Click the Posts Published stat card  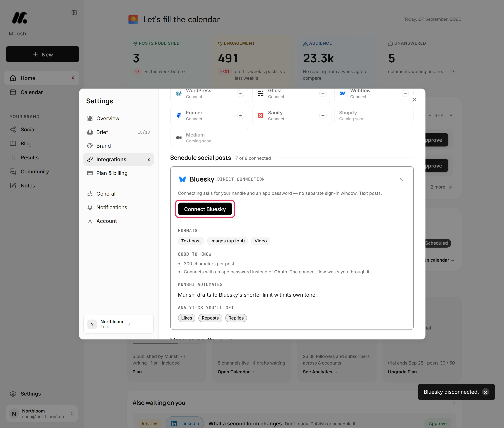[166, 62]
